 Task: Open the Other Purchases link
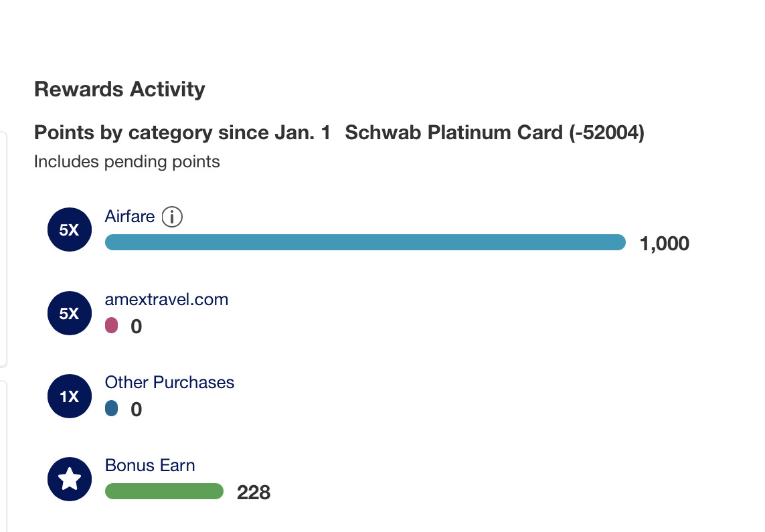pos(169,382)
